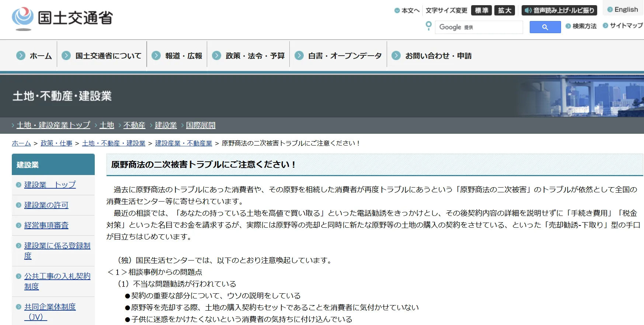Click the 土地・不動産・建設業 banner title
The width and height of the screenshot is (644, 325).
pos(62,96)
